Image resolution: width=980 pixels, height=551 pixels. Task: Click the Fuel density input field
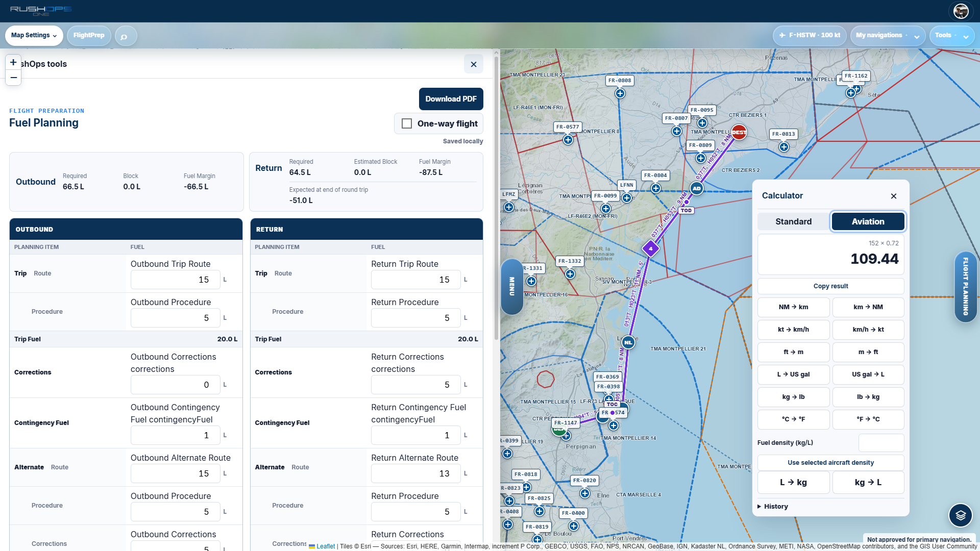(881, 443)
